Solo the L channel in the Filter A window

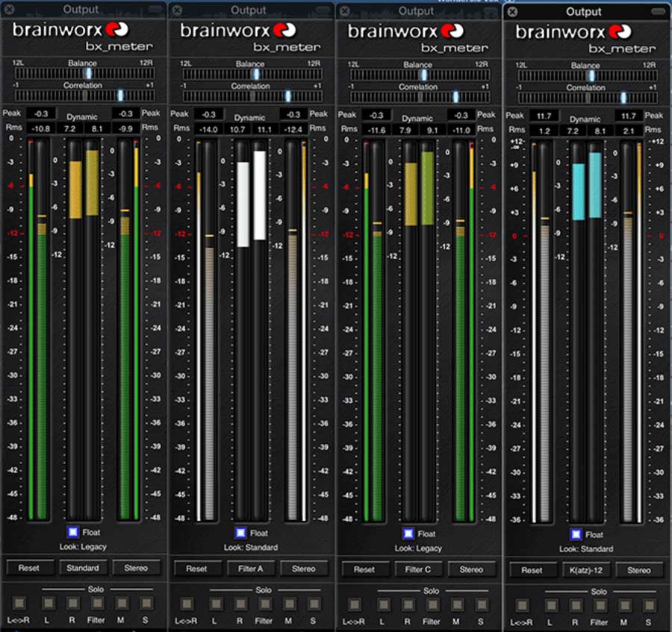point(216,604)
